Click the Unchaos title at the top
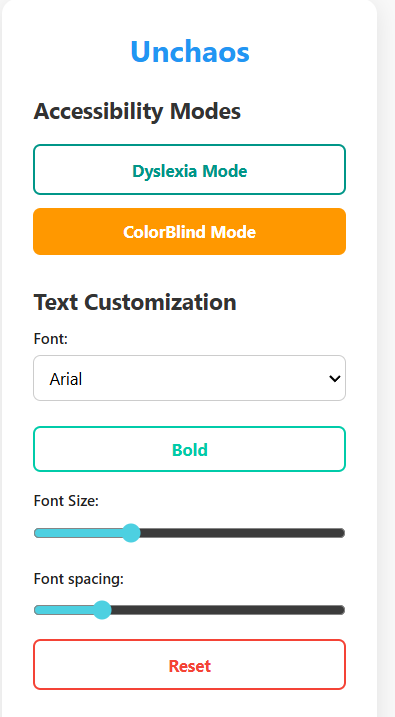Viewport: 395px width, 717px height. (190, 51)
